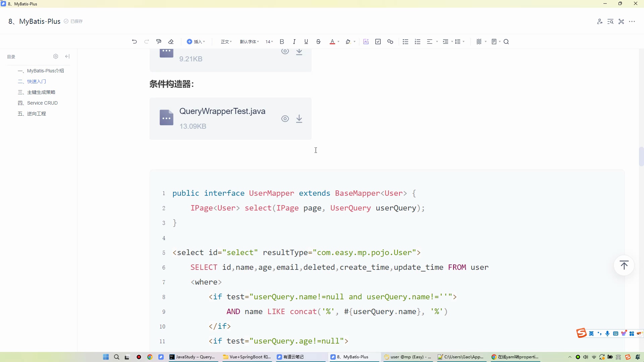
Task: Toggle bold formatting
Action: click(282, 41)
